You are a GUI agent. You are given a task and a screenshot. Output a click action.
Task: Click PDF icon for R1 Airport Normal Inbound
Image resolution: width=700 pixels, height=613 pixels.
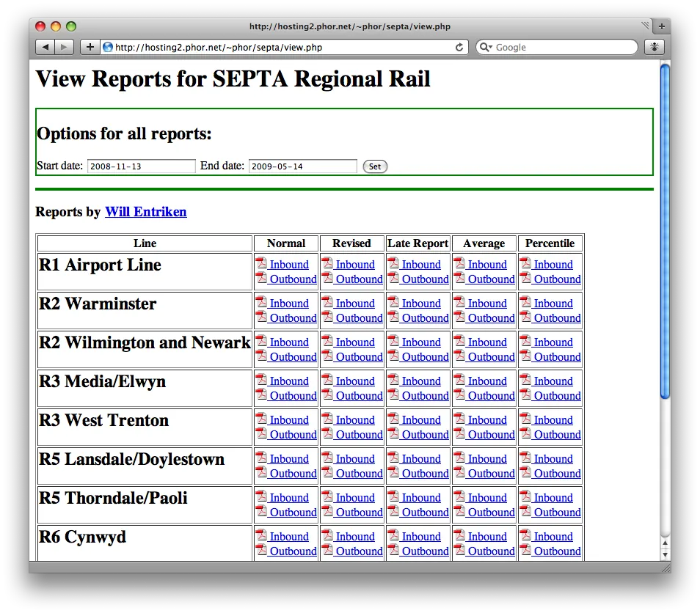pos(261,263)
